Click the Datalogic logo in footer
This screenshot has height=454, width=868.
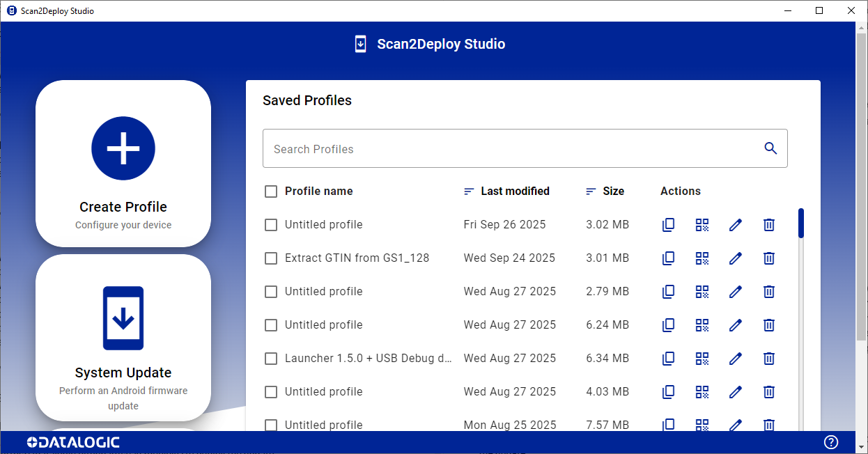tap(73, 442)
